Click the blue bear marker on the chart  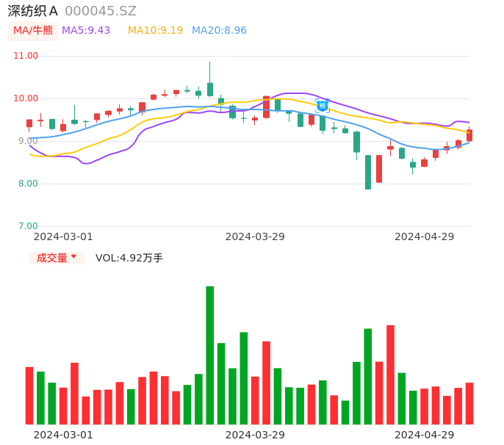[323, 105]
